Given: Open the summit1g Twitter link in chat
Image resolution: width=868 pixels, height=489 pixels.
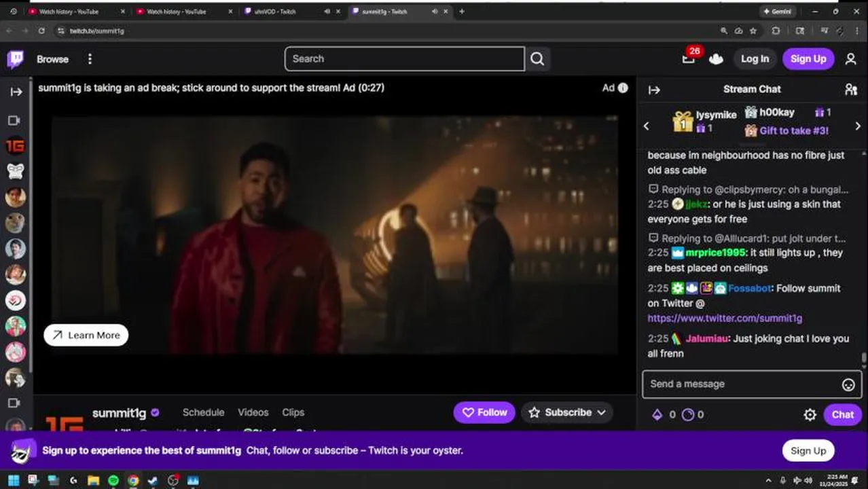Looking at the screenshot, I should 725,318.
